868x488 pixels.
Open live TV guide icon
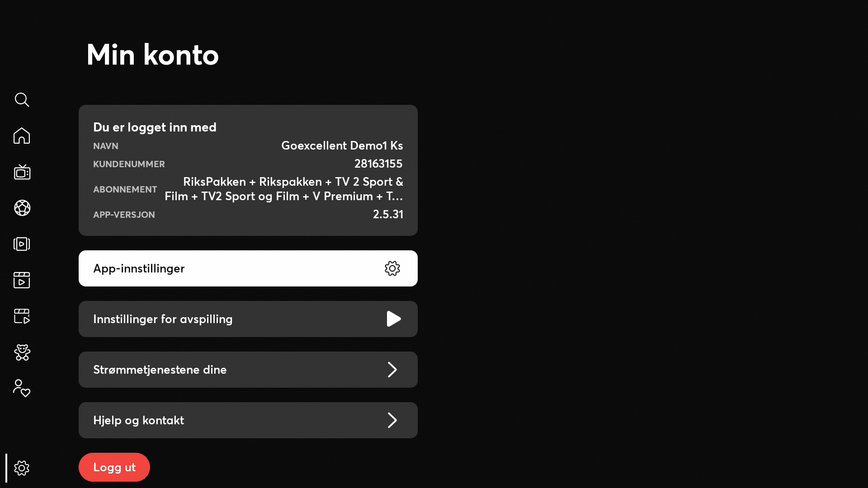pos(22,172)
